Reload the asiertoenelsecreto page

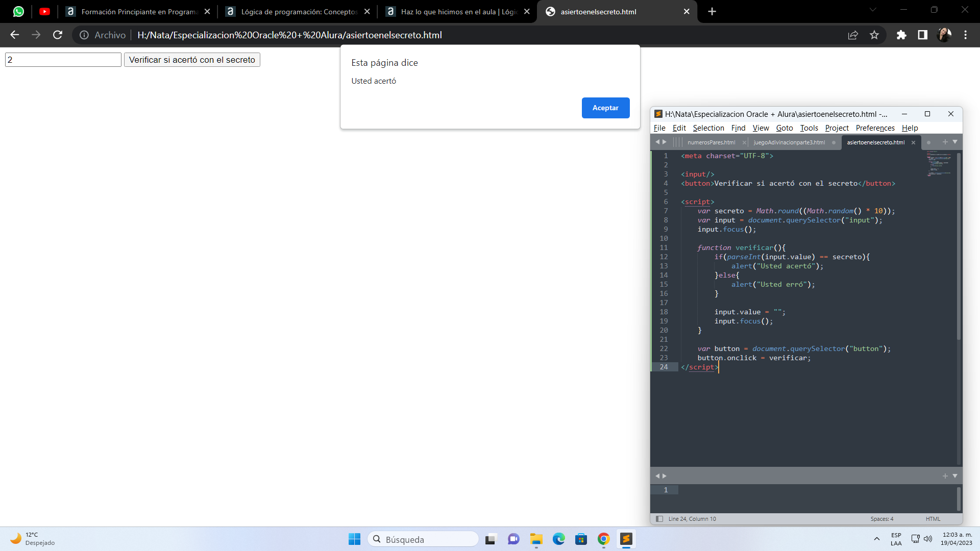tap(58, 35)
